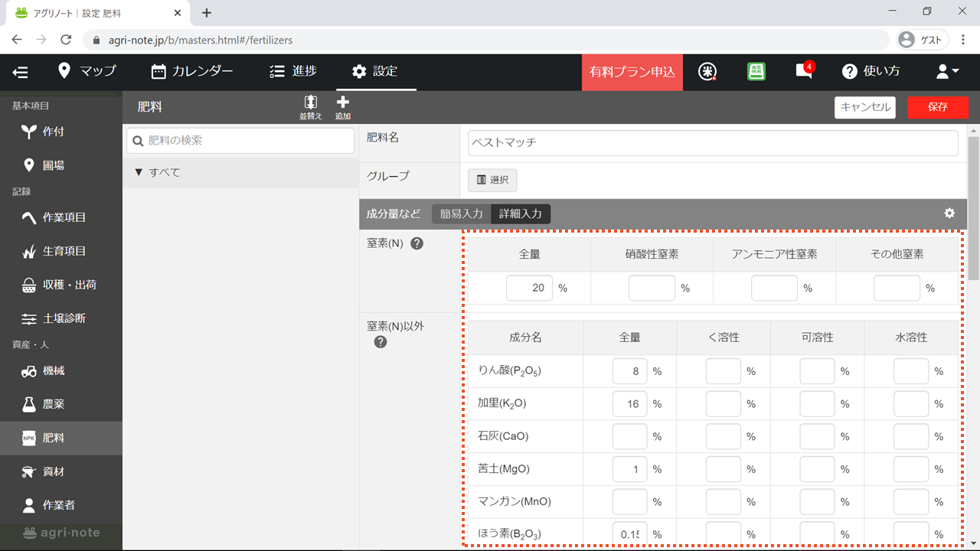Screen dimensions: 980x551
Task: Click the round asterisk icon in top bar
Action: point(708,71)
